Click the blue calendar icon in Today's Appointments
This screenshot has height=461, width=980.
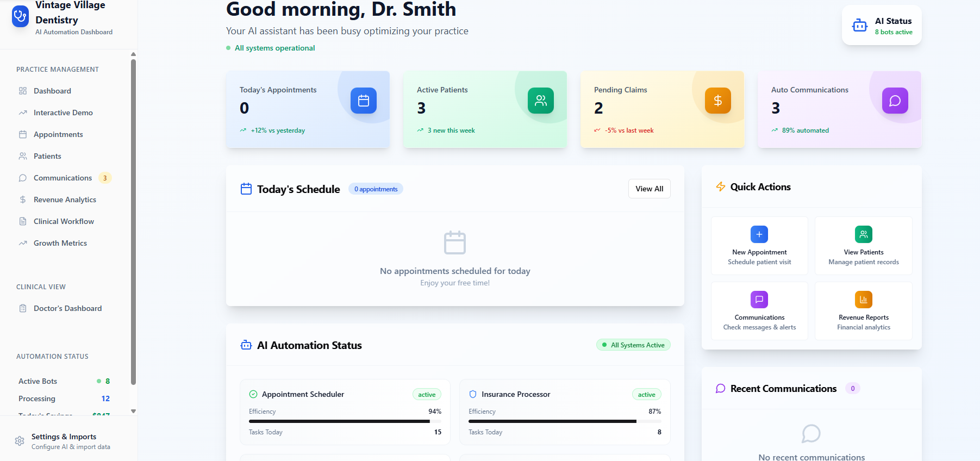tap(364, 101)
